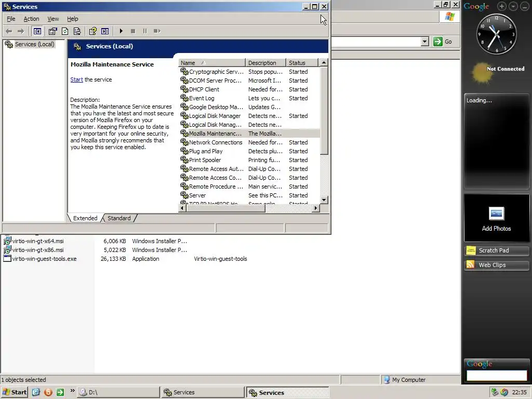This screenshot has height=399, width=532.
Task: Open the Action menu
Action: (31, 19)
